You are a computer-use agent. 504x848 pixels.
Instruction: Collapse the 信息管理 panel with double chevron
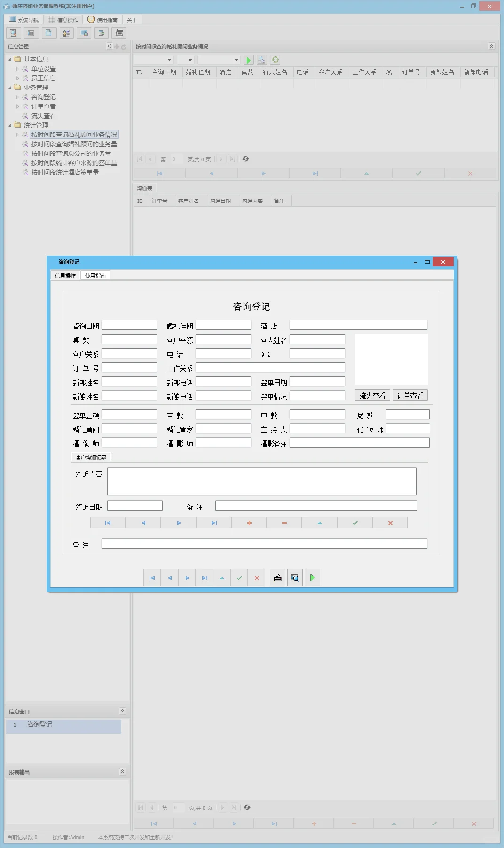tap(109, 46)
